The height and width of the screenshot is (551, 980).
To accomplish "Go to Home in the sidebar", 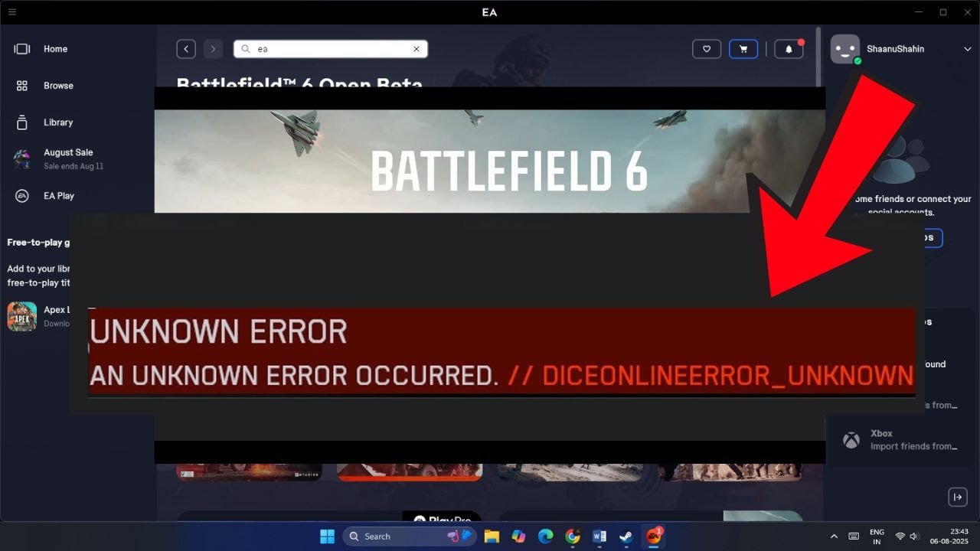I will pos(55,49).
